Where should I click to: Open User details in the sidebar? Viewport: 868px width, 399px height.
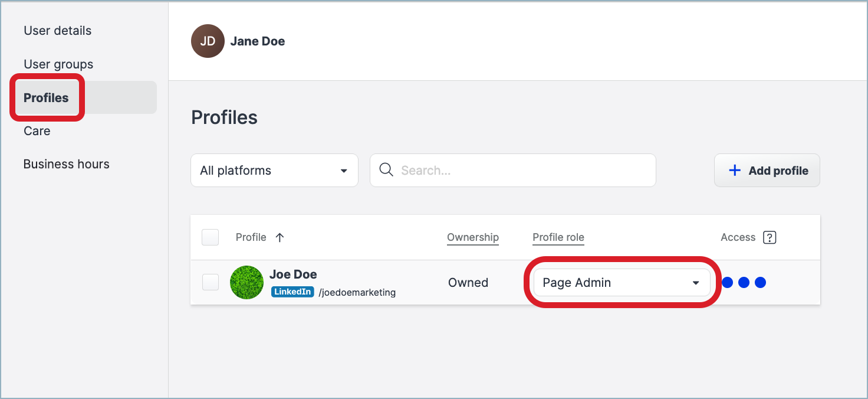(x=58, y=31)
